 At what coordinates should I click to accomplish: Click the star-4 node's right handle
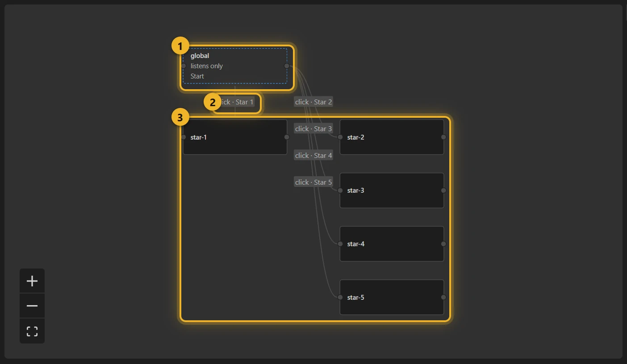[443, 244]
